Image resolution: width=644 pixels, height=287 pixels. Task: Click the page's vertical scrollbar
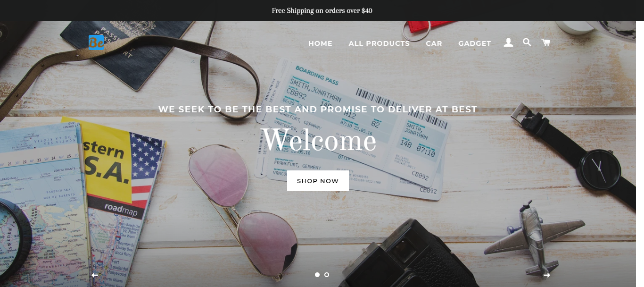(x=640, y=154)
